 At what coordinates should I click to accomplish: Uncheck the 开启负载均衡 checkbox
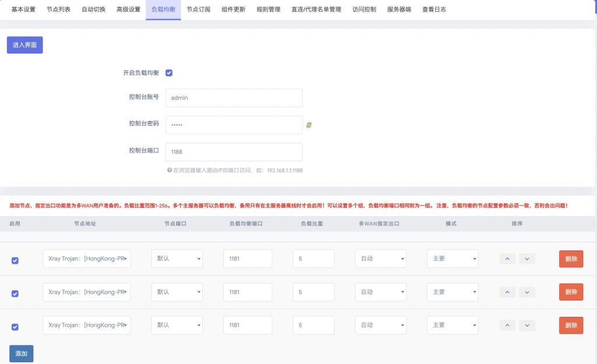point(169,73)
